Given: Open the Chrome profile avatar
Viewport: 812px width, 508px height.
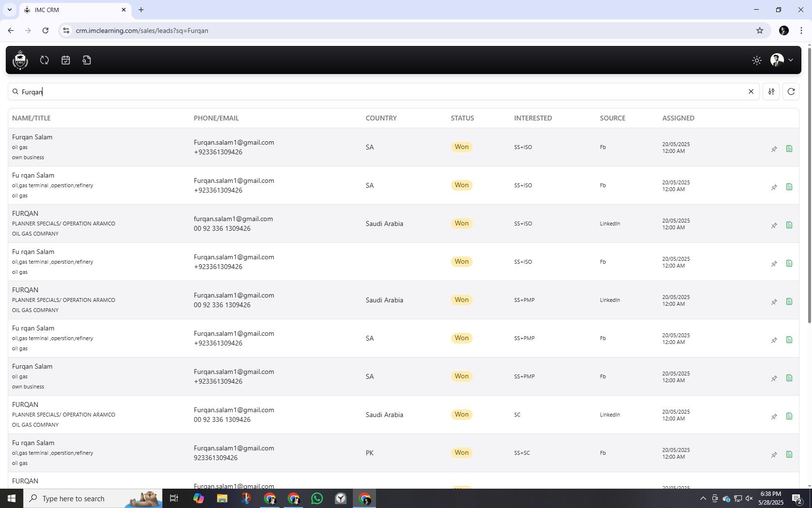Looking at the screenshot, I should point(784,30).
